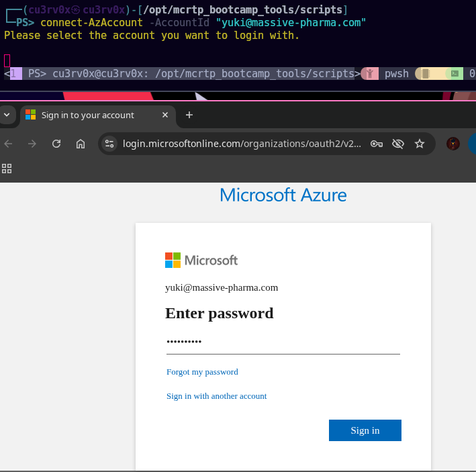Open a new browser tab
Image resolution: width=476 pixels, height=472 pixels.
(x=189, y=115)
